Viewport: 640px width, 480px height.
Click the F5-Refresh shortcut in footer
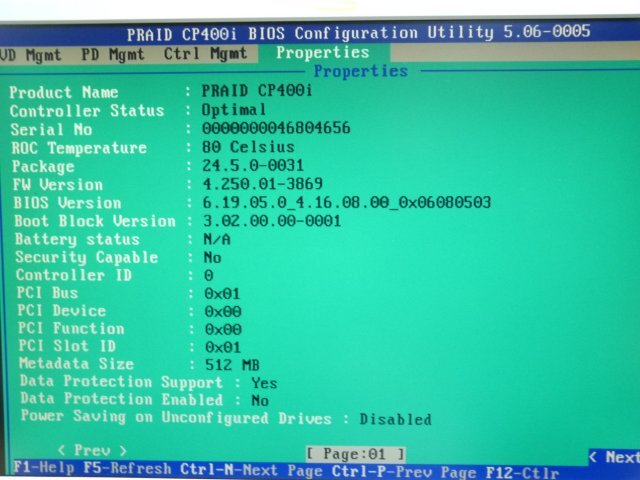click(127, 468)
